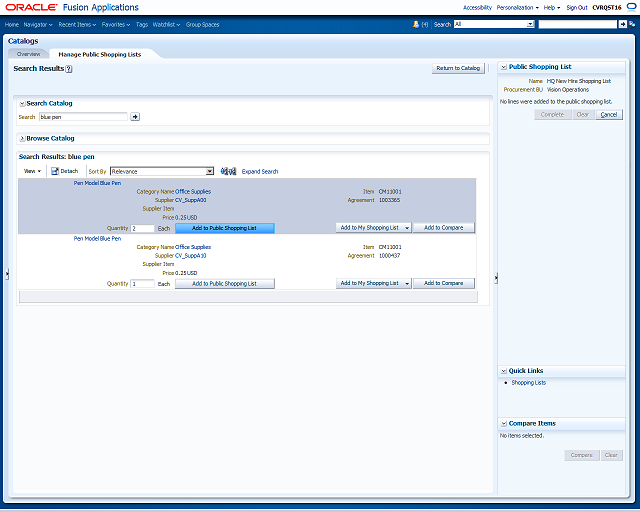This screenshot has height=512, width=640.
Task: Click highlighted Add to Public Shopping List button
Action: [x=224, y=228]
